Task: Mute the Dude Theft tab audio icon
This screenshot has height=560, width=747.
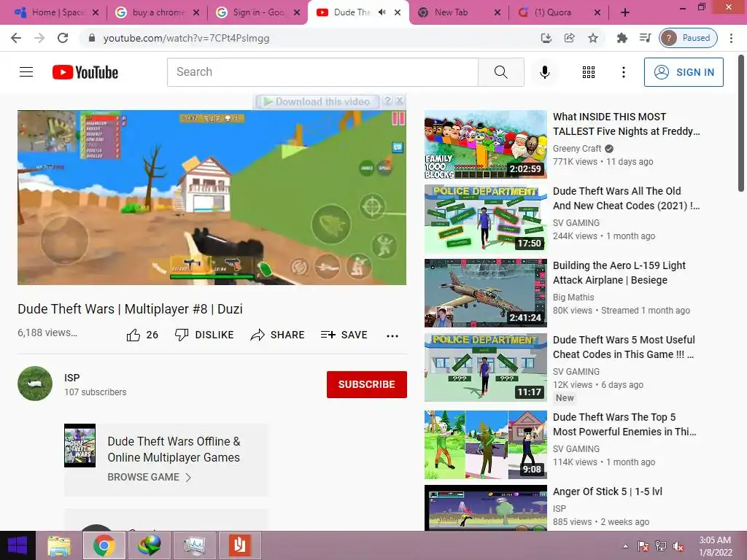Action: point(382,12)
